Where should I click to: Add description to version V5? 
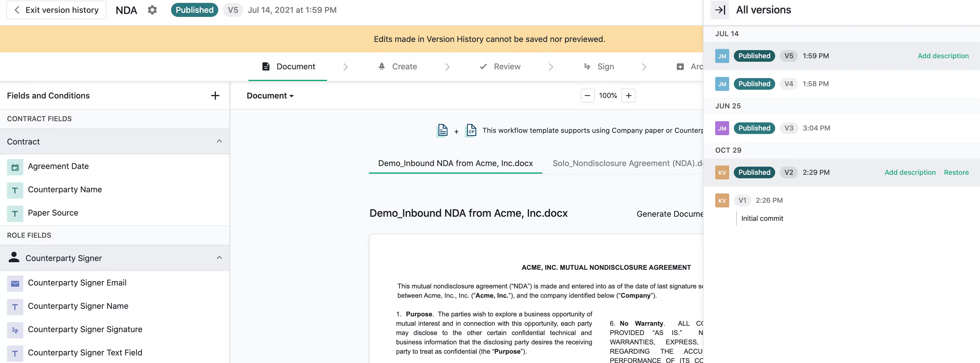coord(943,56)
